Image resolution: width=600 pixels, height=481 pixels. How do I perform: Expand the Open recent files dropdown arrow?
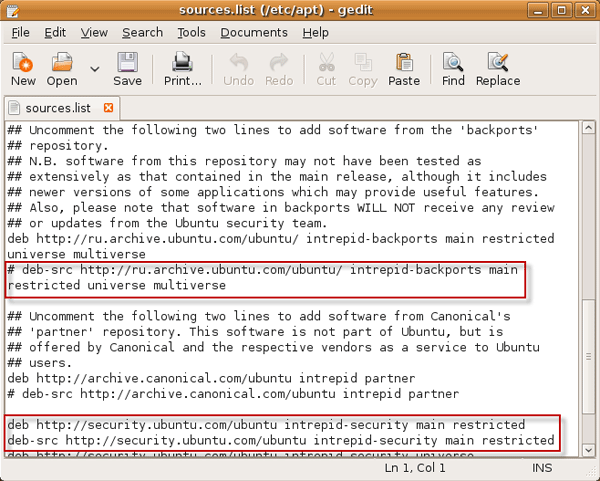95,70
